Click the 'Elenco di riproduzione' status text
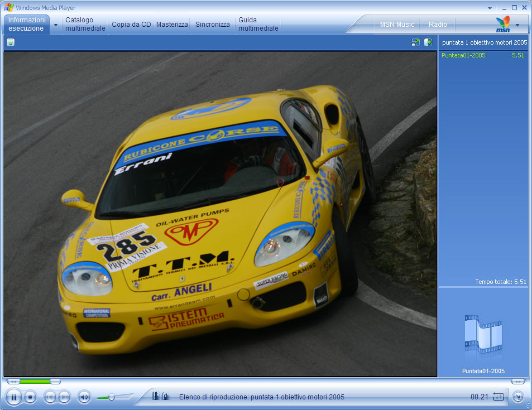The image size is (532, 410). point(262,397)
